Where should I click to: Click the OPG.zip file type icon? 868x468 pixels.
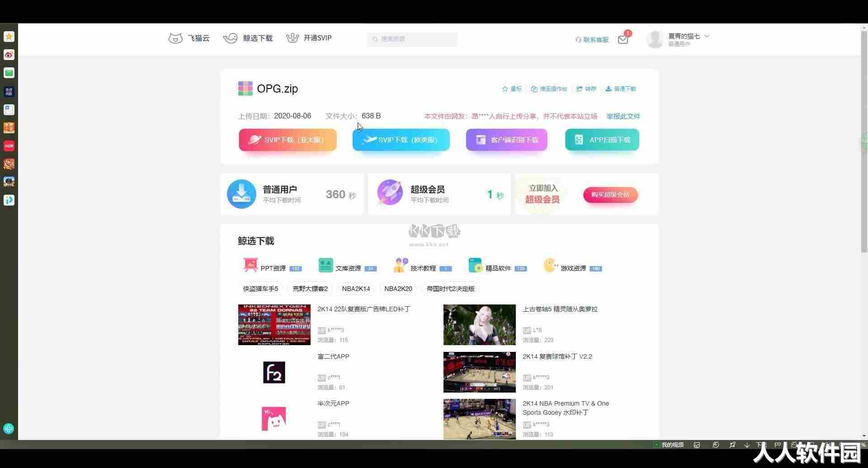pos(245,89)
